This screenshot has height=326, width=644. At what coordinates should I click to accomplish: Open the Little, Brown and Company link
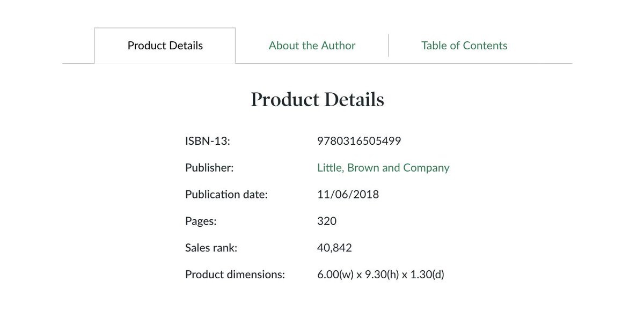click(x=383, y=168)
